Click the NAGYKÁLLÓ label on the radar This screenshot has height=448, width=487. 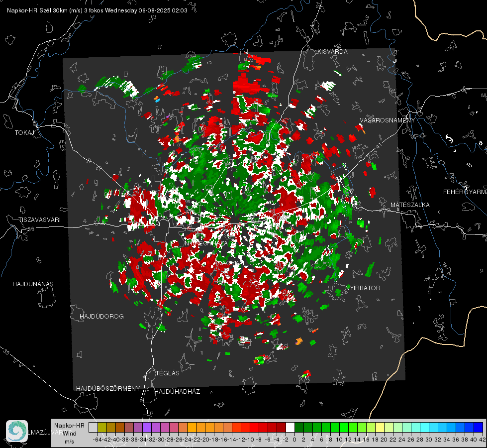point(235,263)
